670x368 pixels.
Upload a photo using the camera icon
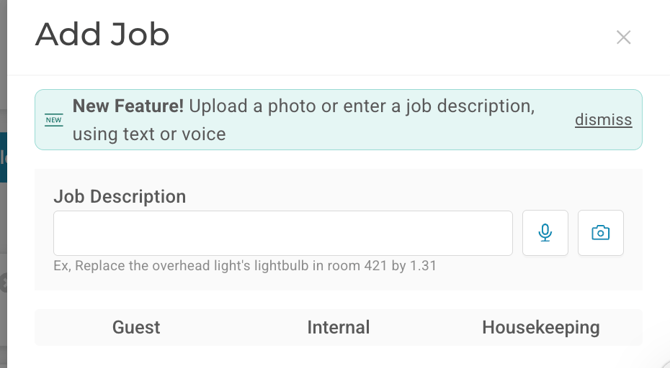tap(600, 233)
